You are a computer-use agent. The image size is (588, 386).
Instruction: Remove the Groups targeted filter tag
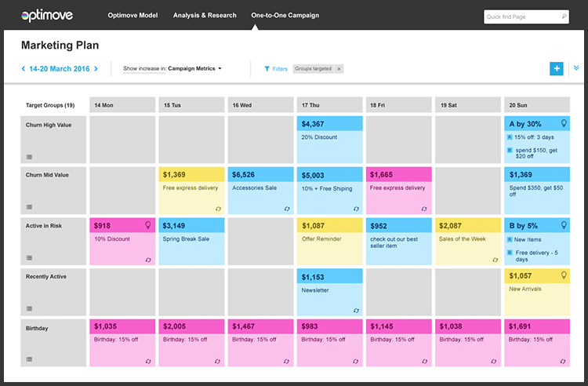339,68
